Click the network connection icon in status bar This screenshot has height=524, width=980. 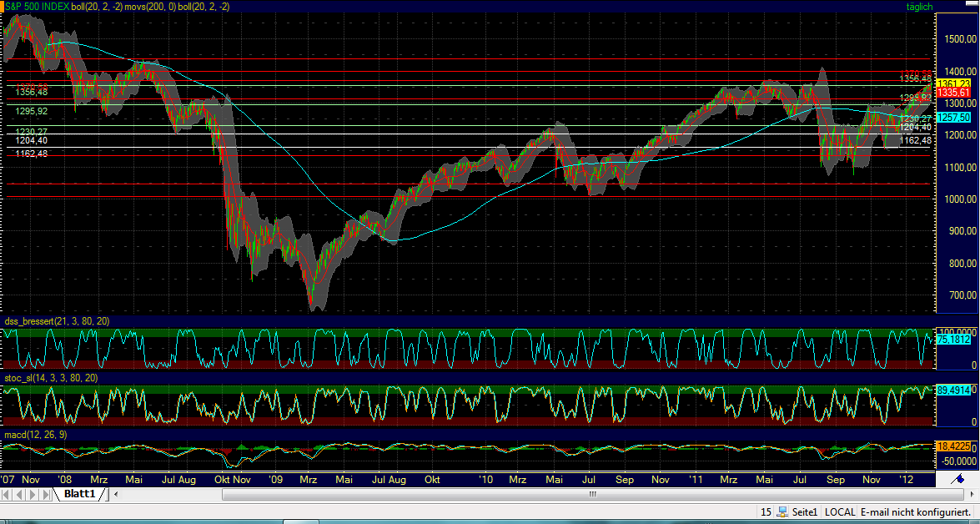tap(783, 511)
